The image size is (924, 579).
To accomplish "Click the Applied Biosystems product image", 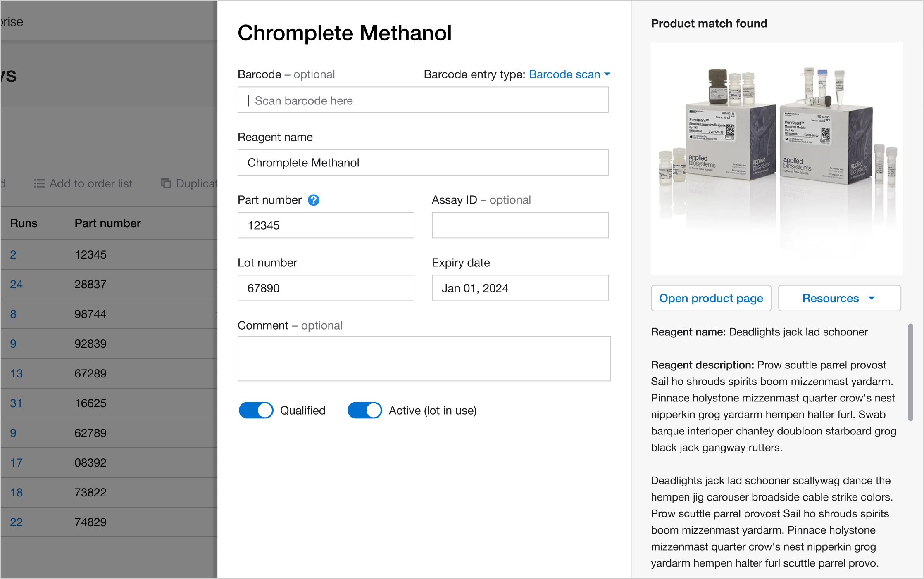I will tap(776, 159).
